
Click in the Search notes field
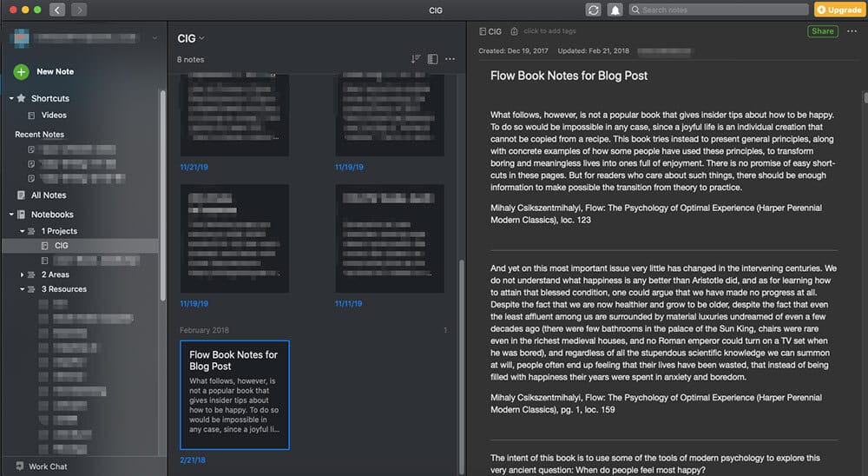719,10
